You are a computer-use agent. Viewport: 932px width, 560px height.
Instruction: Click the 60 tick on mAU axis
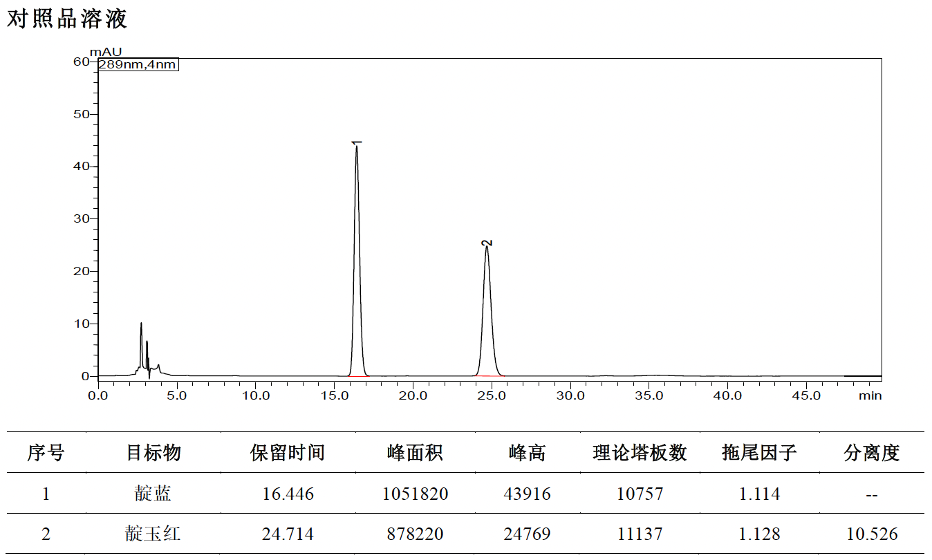81,62
